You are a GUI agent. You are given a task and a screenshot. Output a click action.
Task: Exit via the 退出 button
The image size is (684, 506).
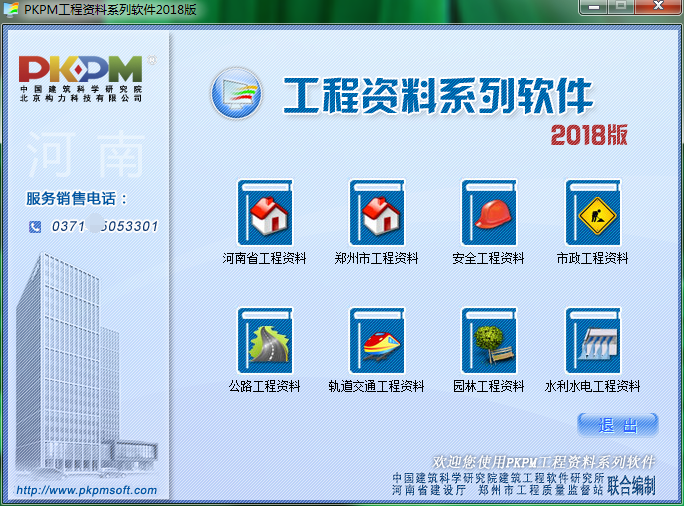coord(618,425)
